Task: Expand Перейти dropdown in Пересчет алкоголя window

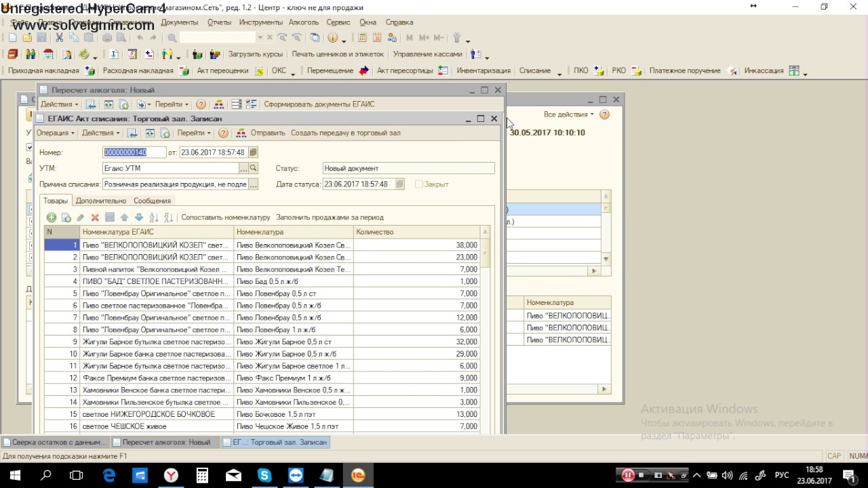Action: point(172,104)
